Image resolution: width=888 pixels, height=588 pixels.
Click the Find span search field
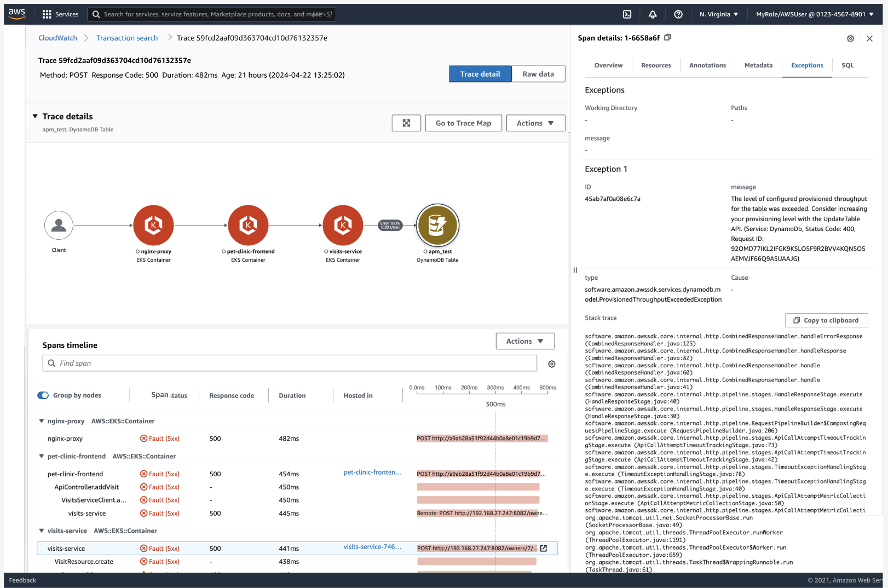[x=290, y=363]
